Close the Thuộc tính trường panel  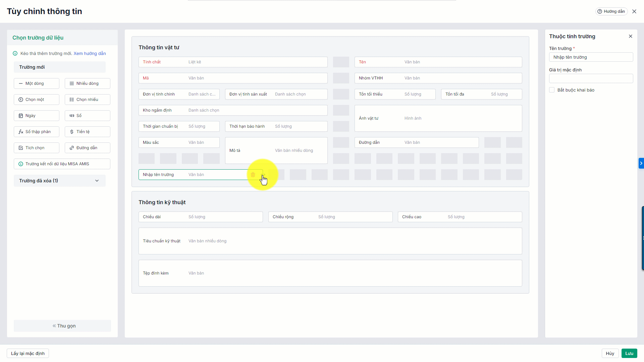630,36
